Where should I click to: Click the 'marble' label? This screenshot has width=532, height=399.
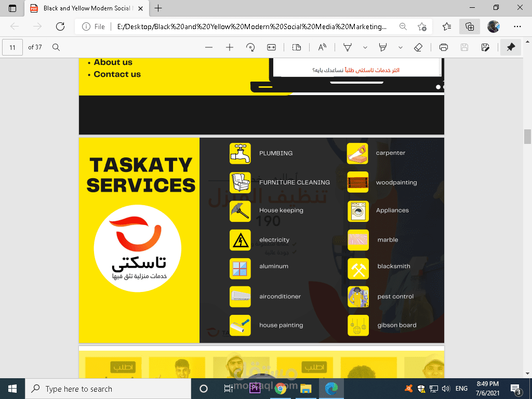(x=388, y=240)
